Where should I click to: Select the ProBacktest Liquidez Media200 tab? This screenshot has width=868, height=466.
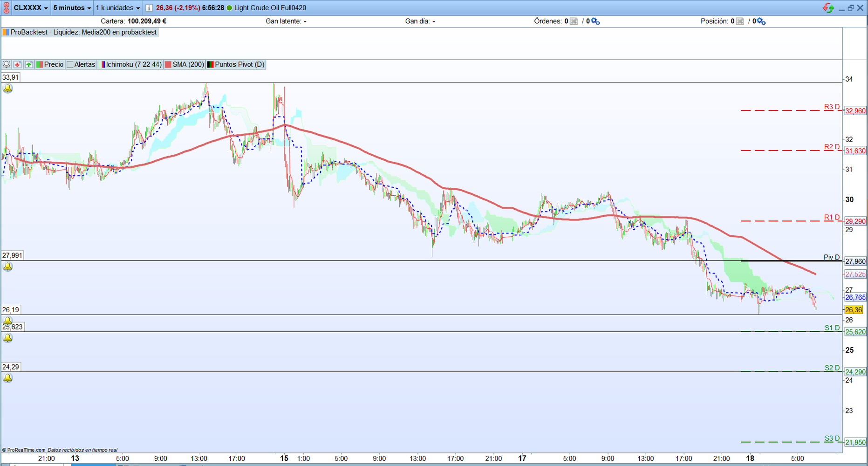click(x=80, y=32)
